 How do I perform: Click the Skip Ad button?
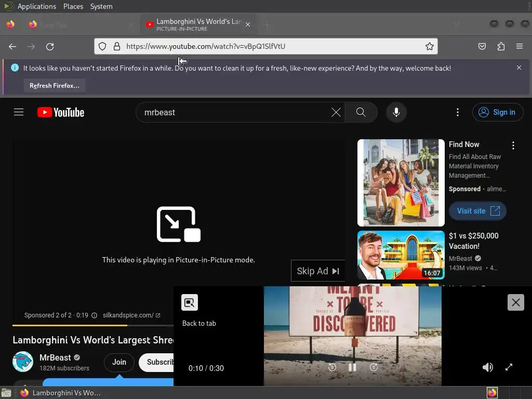[x=318, y=271]
